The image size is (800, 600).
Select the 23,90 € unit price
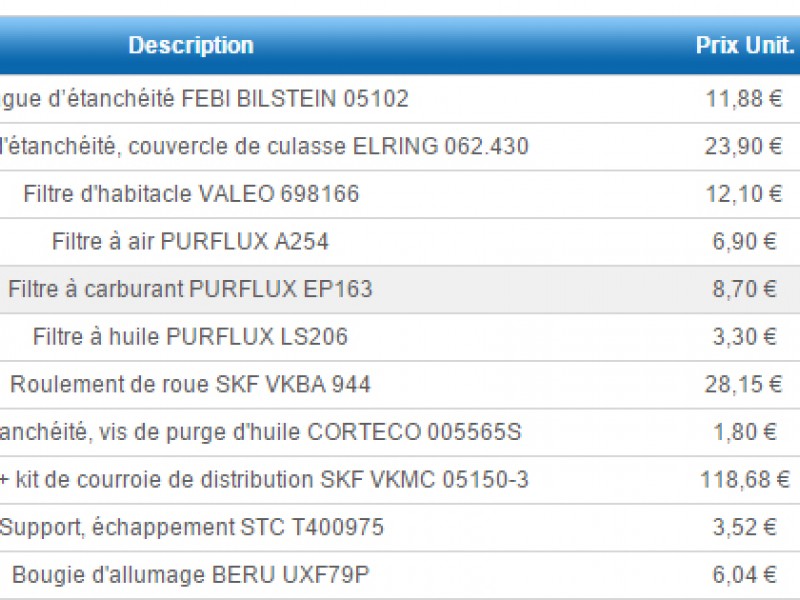pos(743,147)
